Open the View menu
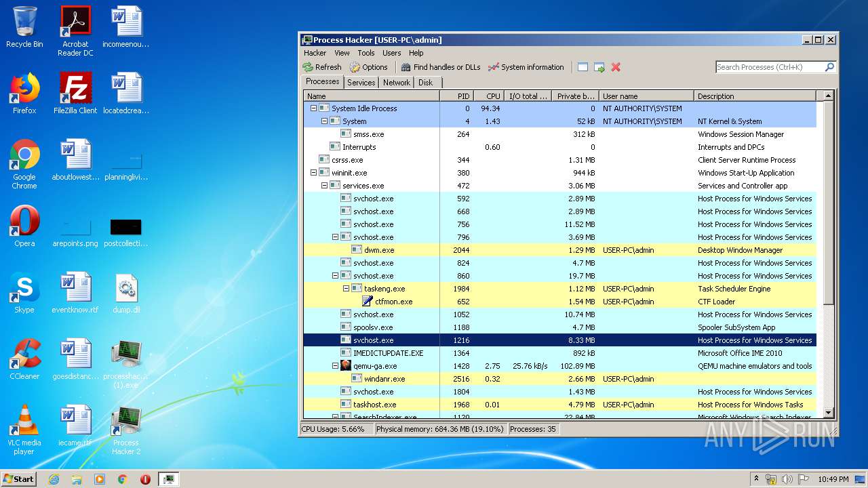The width and height of the screenshot is (868, 488). pyautogui.click(x=342, y=53)
